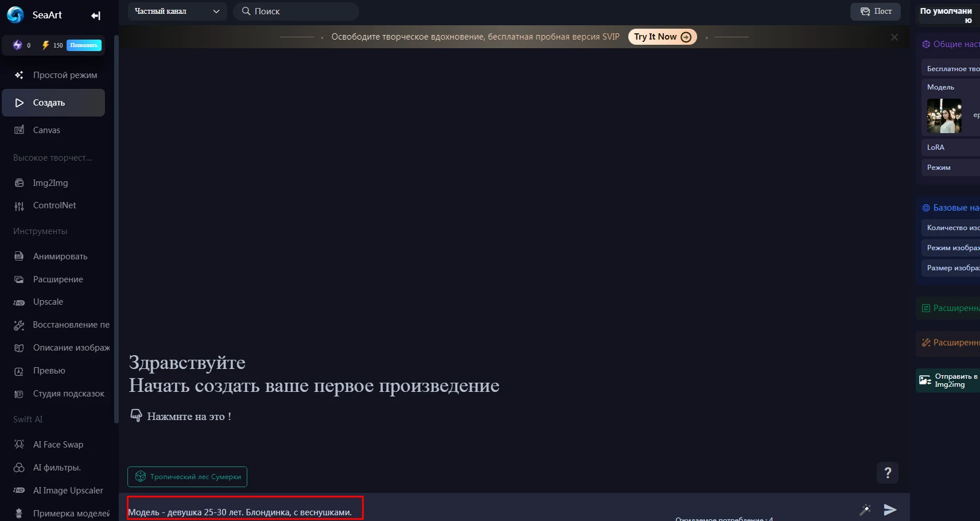Image resolution: width=980 pixels, height=521 pixels.
Task: Click the magic wand prompt enhancer icon
Action: pyautogui.click(x=865, y=510)
